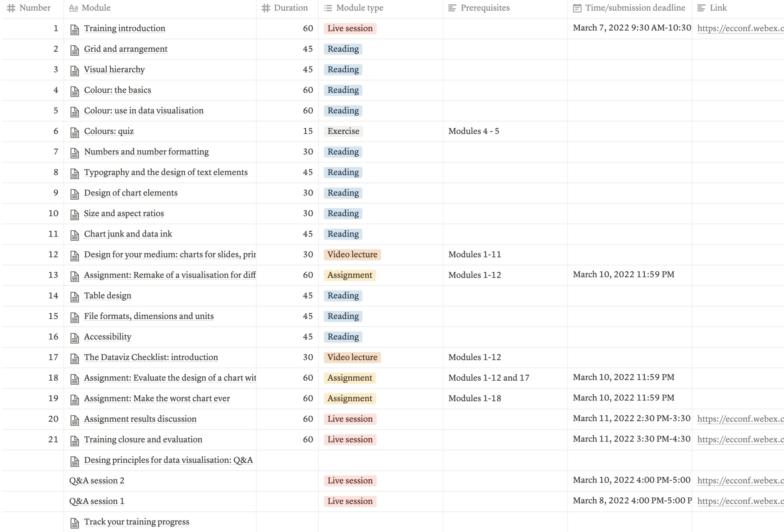This screenshot has height=532, width=784.
Task: Open Chart junk and data ink page
Action: 128,234
